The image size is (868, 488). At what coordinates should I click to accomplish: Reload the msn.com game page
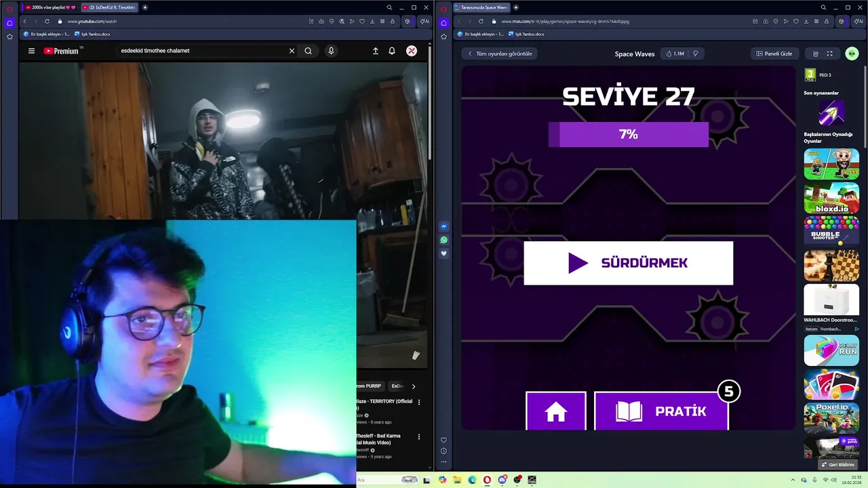tap(481, 21)
